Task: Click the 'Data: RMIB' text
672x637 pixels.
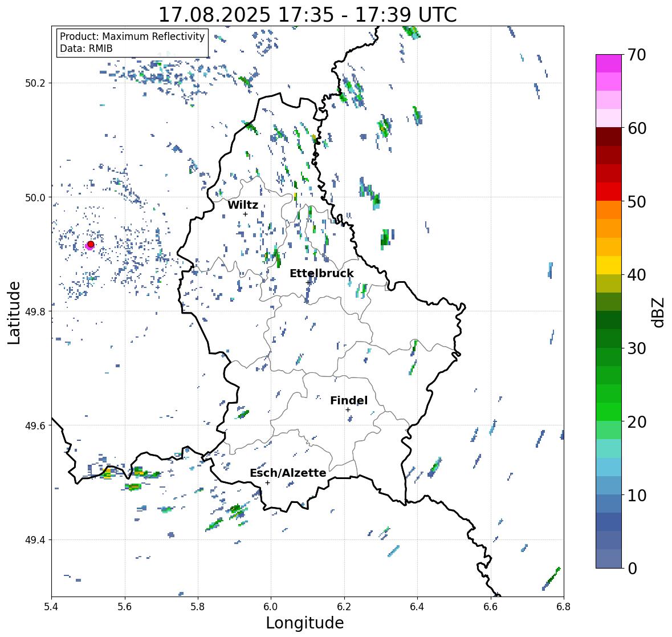Action: coord(86,48)
